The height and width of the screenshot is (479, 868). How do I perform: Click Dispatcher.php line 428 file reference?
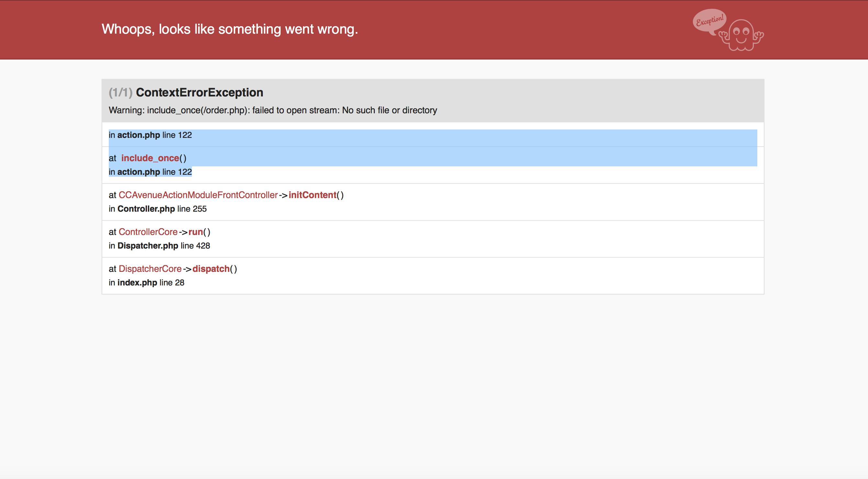[x=159, y=246]
